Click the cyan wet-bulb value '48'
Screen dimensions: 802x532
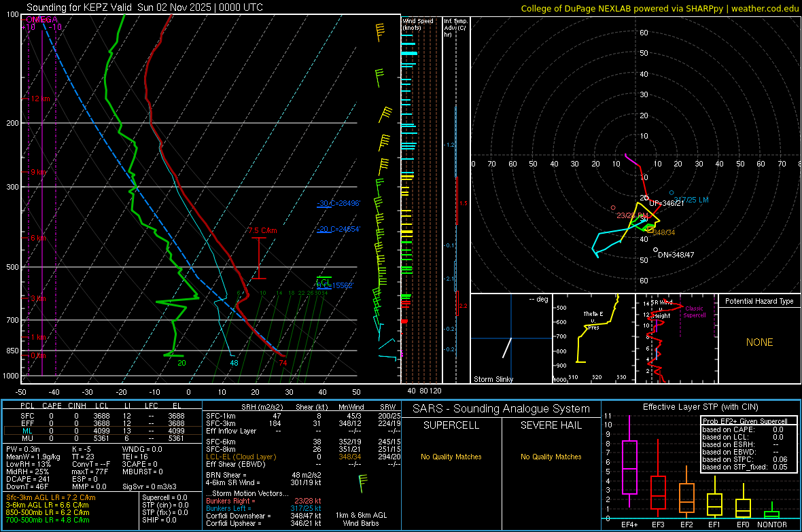point(234,363)
